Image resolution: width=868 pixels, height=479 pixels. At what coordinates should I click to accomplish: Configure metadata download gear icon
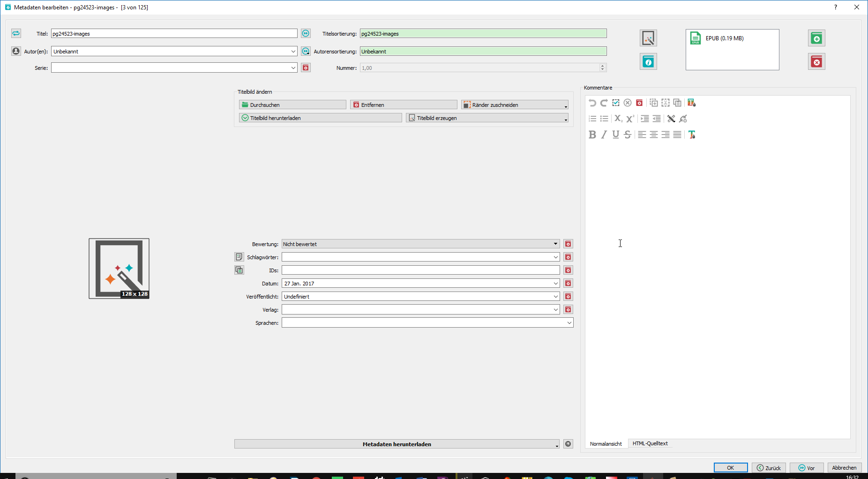[x=568, y=444]
